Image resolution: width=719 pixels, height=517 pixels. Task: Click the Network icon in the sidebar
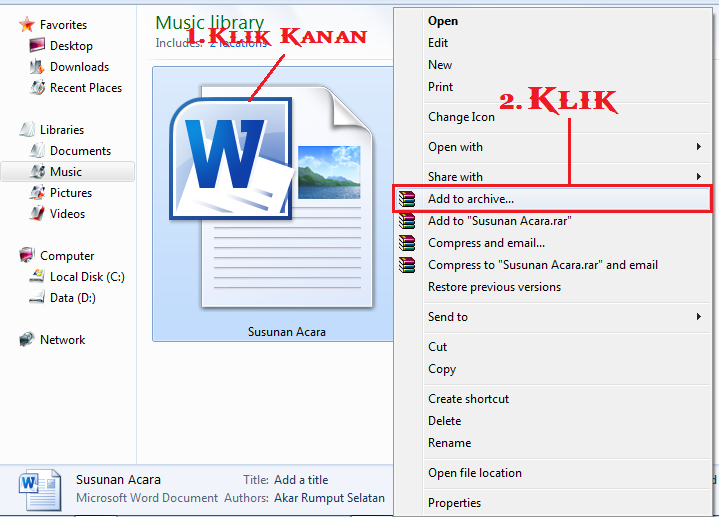click(x=27, y=339)
